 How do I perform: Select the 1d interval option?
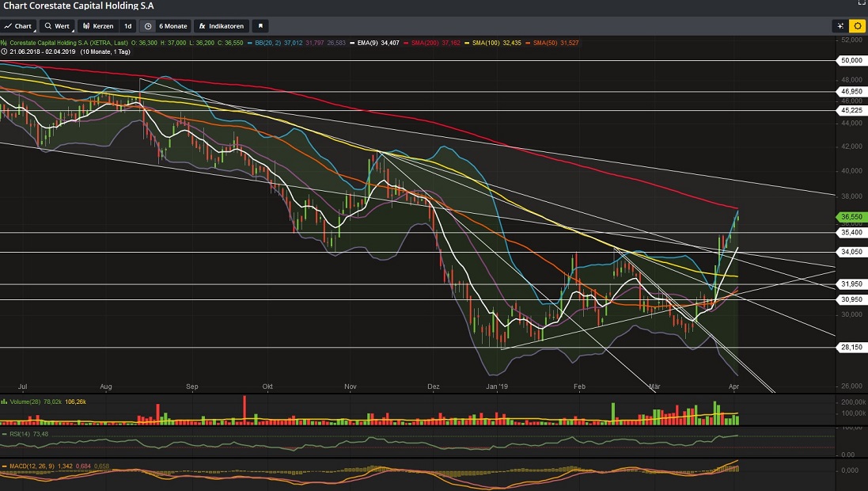pos(127,25)
